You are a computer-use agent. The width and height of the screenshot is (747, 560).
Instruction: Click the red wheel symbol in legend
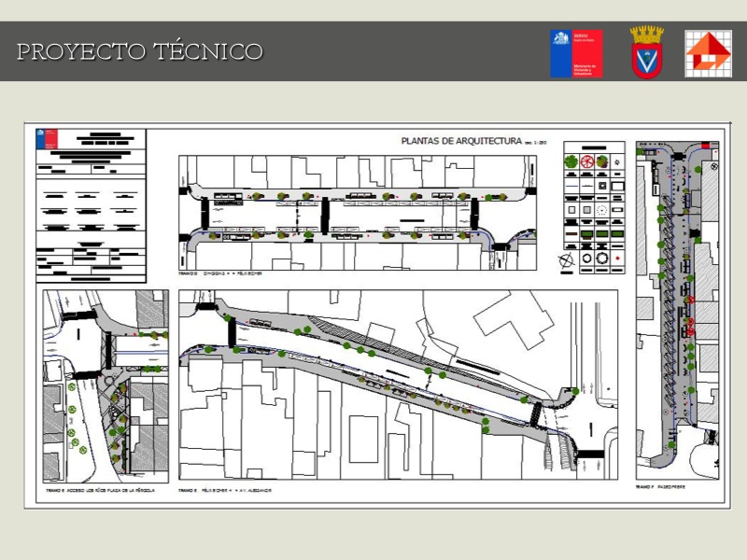click(586, 162)
